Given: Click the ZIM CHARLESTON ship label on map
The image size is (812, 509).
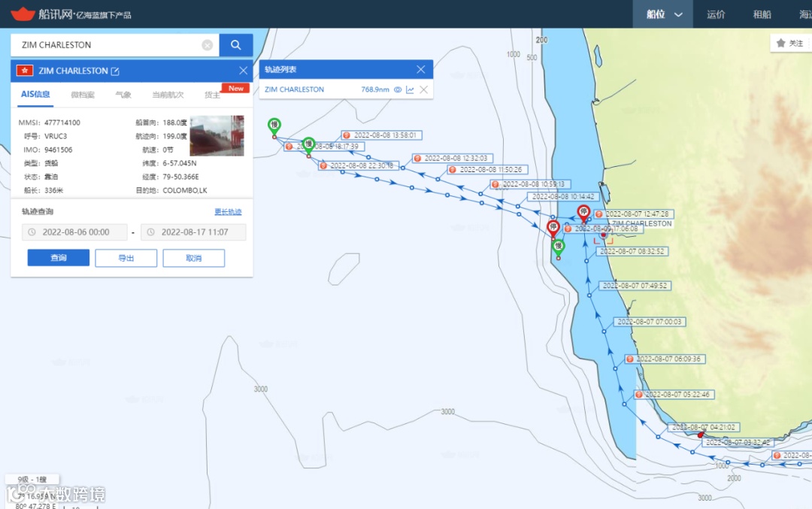Looking at the screenshot, I should [641, 224].
